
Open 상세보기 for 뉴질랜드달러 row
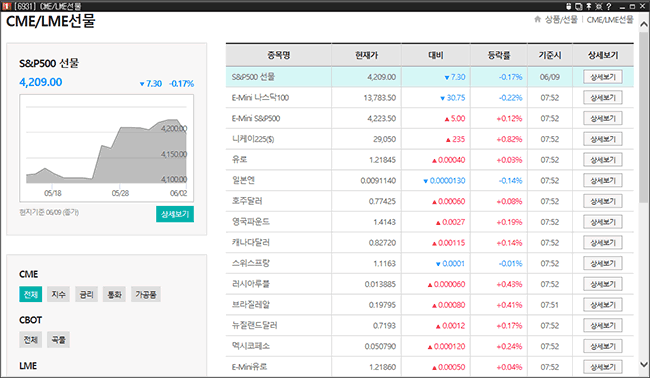(x=603, y=325)
